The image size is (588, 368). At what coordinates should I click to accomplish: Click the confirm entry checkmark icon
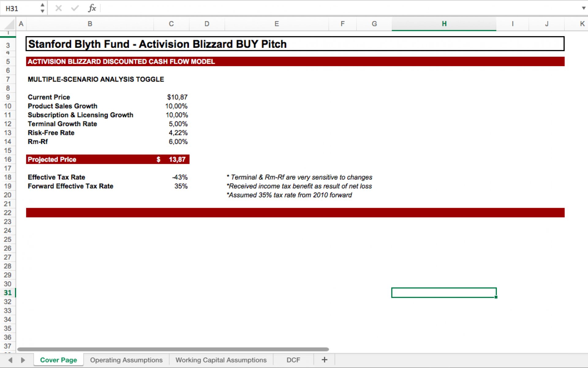pos(75,8)
